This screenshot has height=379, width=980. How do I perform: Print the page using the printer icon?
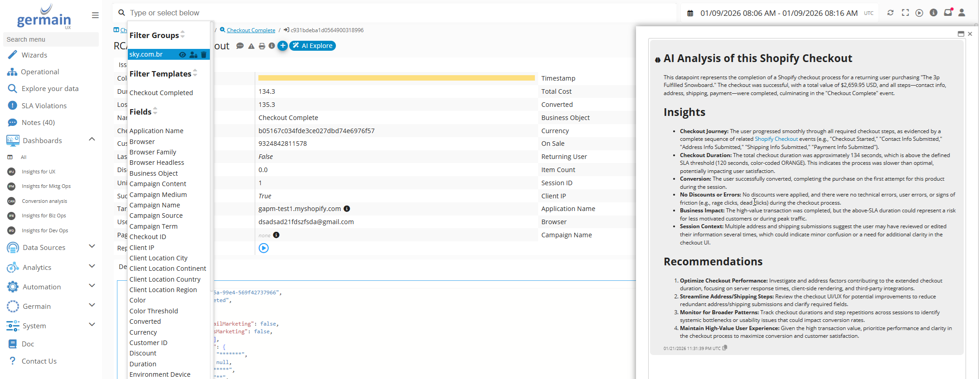[x=262, y=46]
